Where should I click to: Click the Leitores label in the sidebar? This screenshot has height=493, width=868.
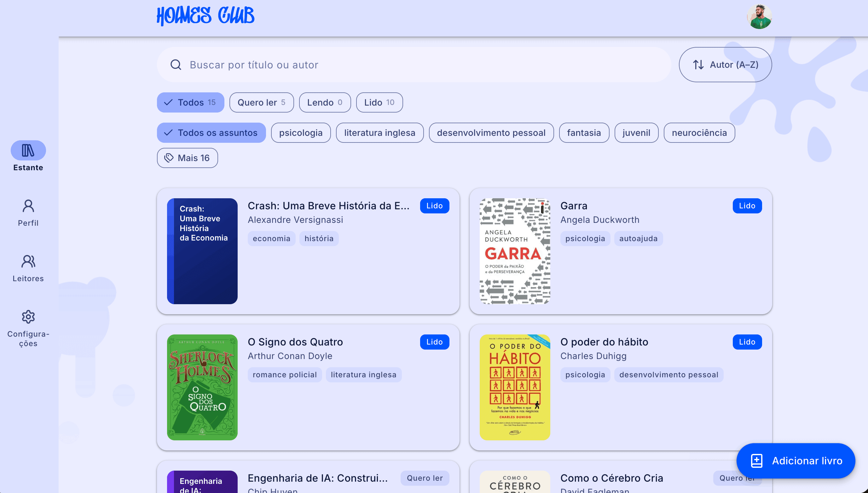(x=28, y=279)
